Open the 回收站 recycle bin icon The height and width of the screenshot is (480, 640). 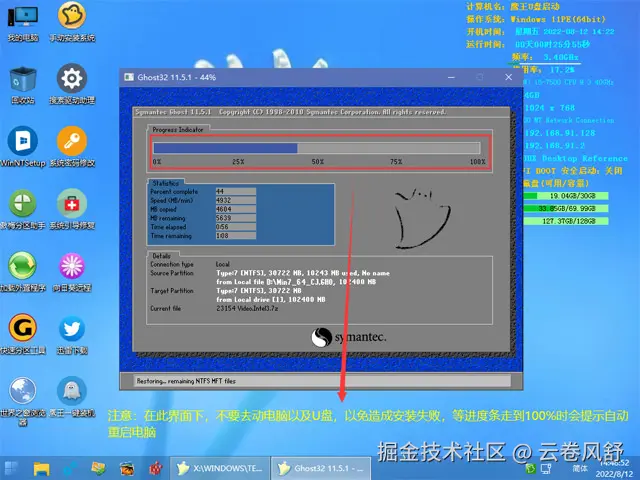point(23,84)
